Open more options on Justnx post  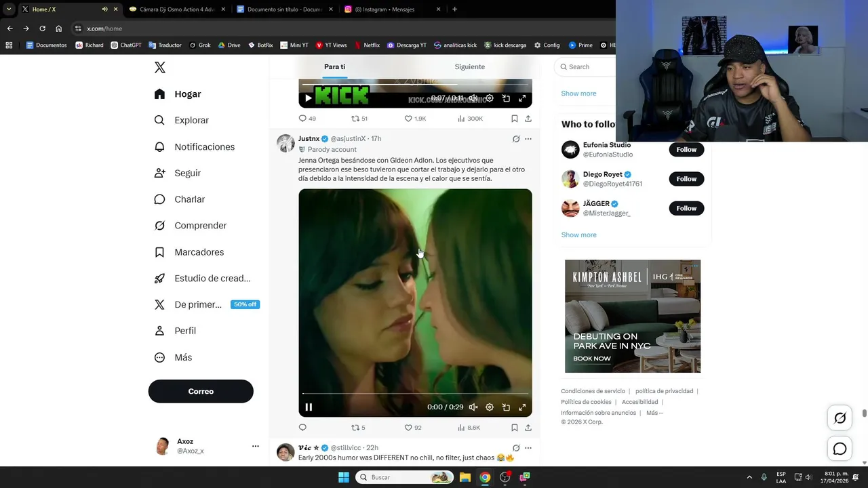528,139
